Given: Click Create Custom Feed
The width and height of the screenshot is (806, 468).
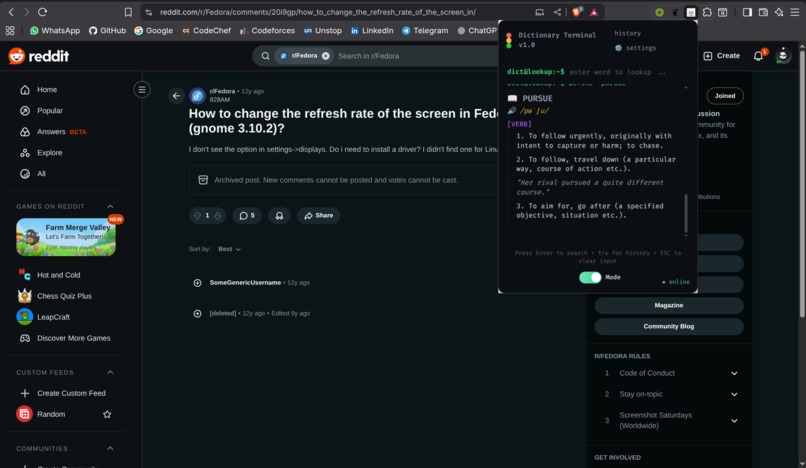Looking at the screenshot, I should pos(69,393).
